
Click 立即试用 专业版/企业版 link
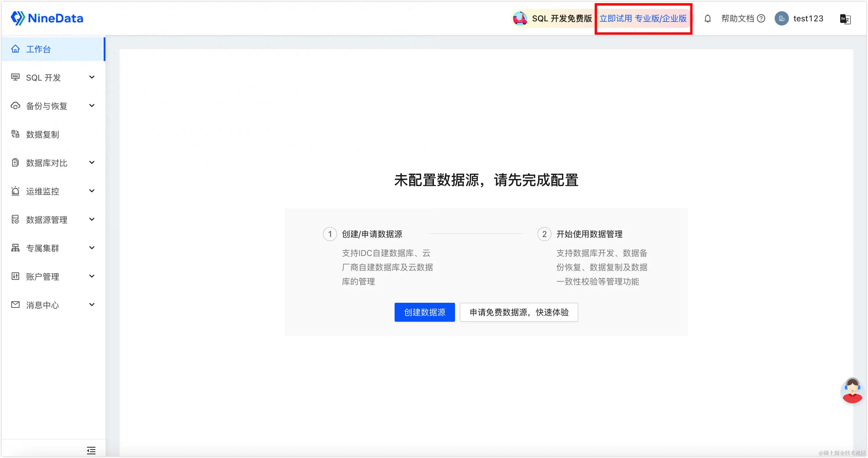point(643,19)
